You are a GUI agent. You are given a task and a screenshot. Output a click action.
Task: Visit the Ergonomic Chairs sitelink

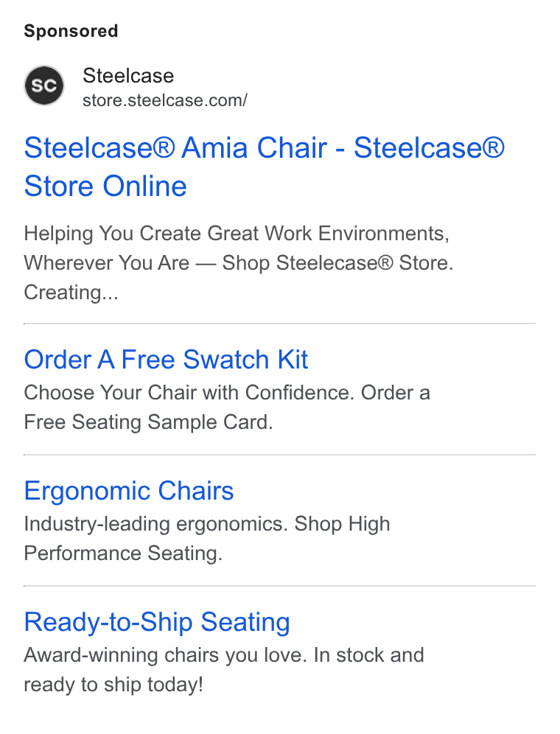pyautogui.click(x=129, y=491)
